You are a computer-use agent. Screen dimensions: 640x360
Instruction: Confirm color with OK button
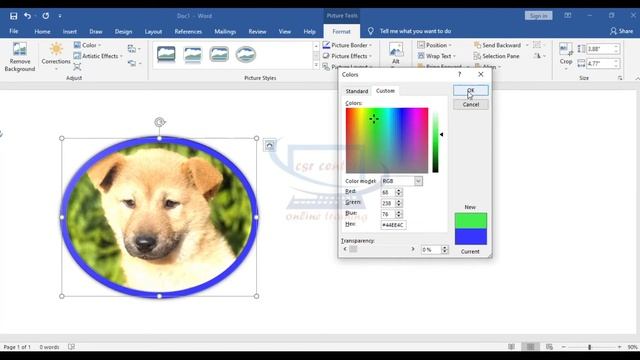(471, 90)
